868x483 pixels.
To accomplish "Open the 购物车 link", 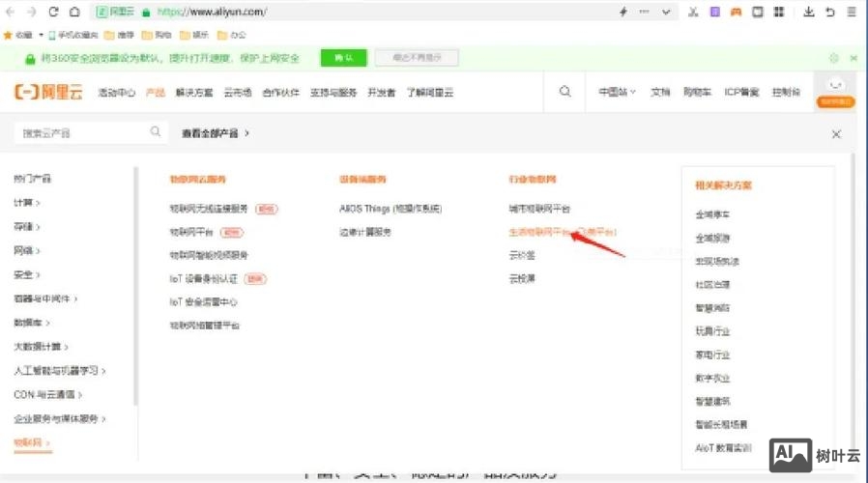I will pyautogui.click(x=697, y=92).
